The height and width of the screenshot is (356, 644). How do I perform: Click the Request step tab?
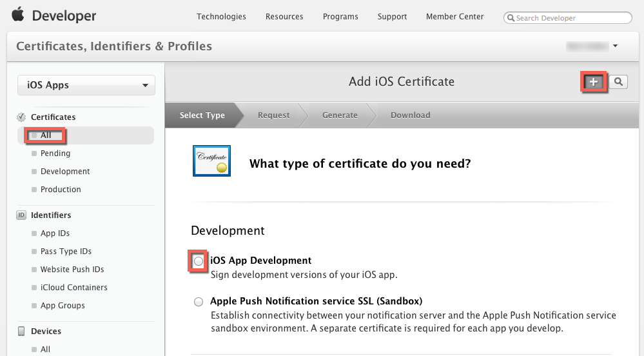pyautogui.click(x=273, y=115)
